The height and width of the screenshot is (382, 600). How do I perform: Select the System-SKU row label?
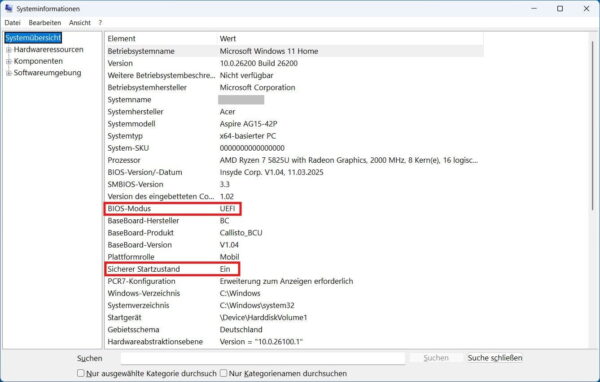[x=128, y=148]
